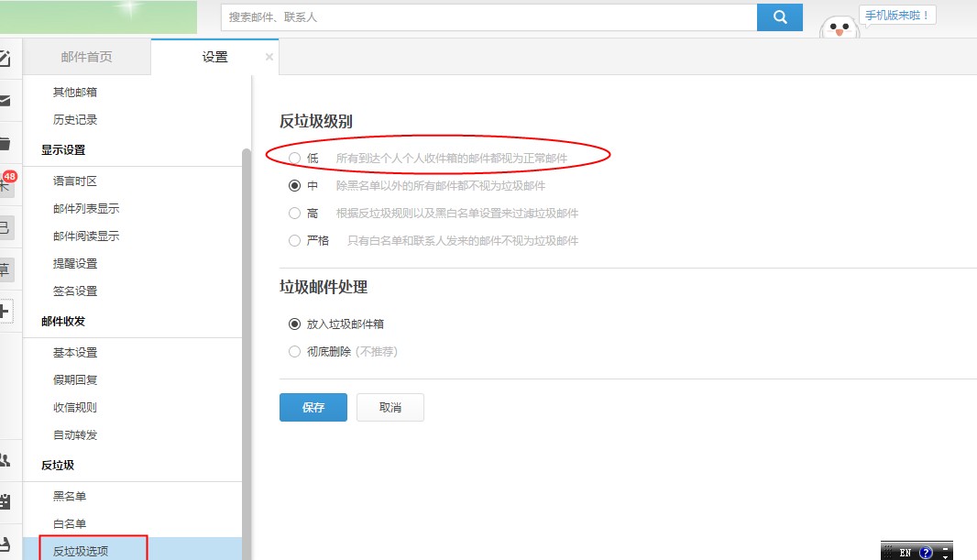This screenshot has height=560, width=977.
Task: Open the contacts people icon in sidebar
Action: (x=5, y=459)
